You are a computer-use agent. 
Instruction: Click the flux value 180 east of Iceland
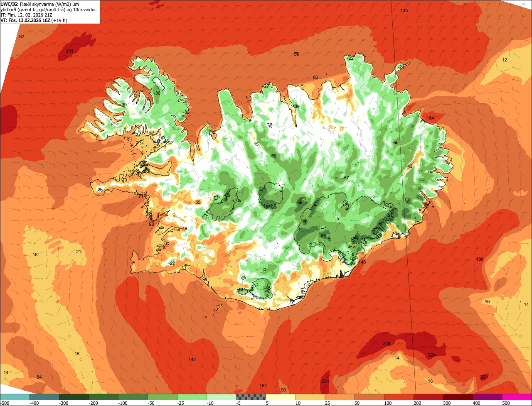[480, 259]
